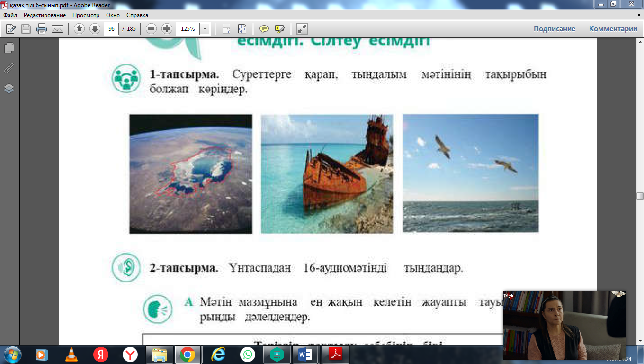Open the Windows Start menu
Screen dimensions: 644x364
pyautogui.click(x=12, y=354)
